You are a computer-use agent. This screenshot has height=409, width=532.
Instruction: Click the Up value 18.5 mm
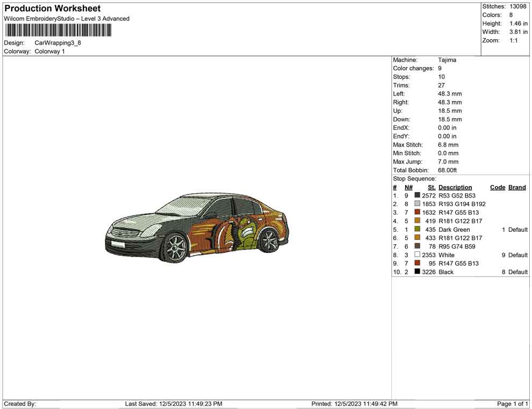(x=450, y=111)
